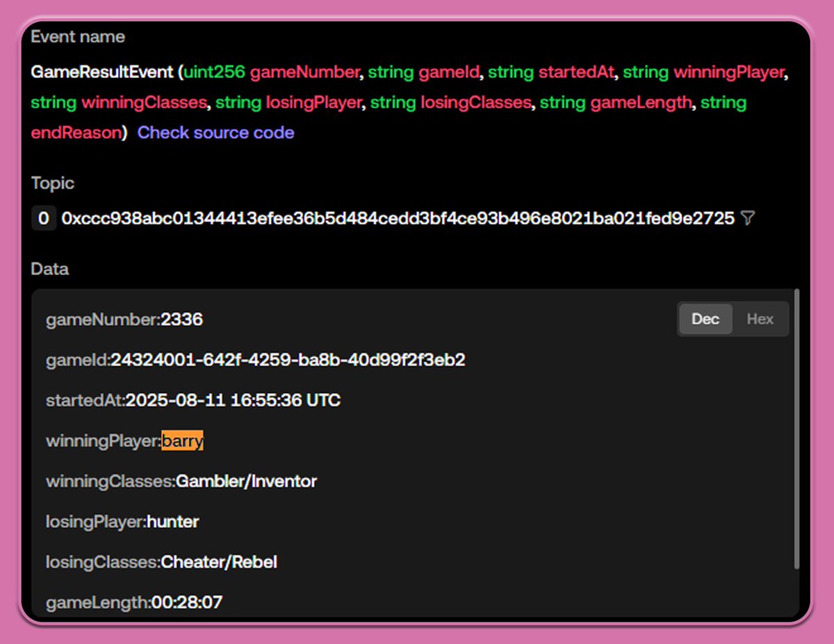Open the Check source code link
Image resolution: width=834 pixels, height=644 pixels.
click(215, 133)
